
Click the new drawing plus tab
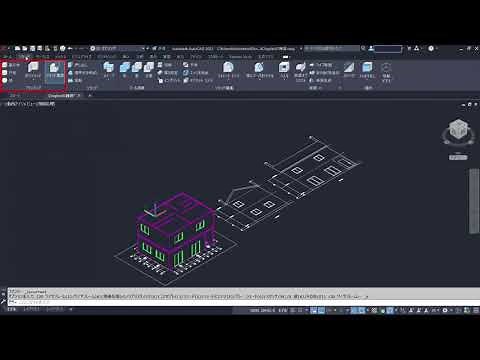(x=89, y=96)
